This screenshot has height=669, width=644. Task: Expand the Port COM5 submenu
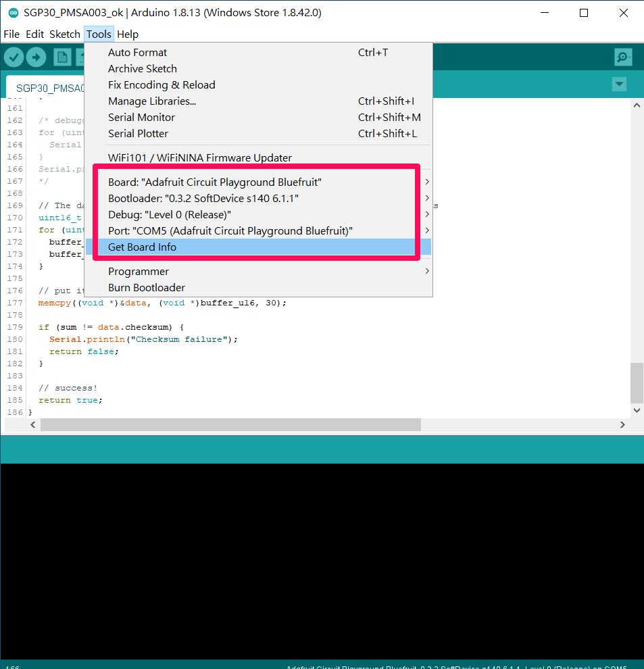coord(258,231)
